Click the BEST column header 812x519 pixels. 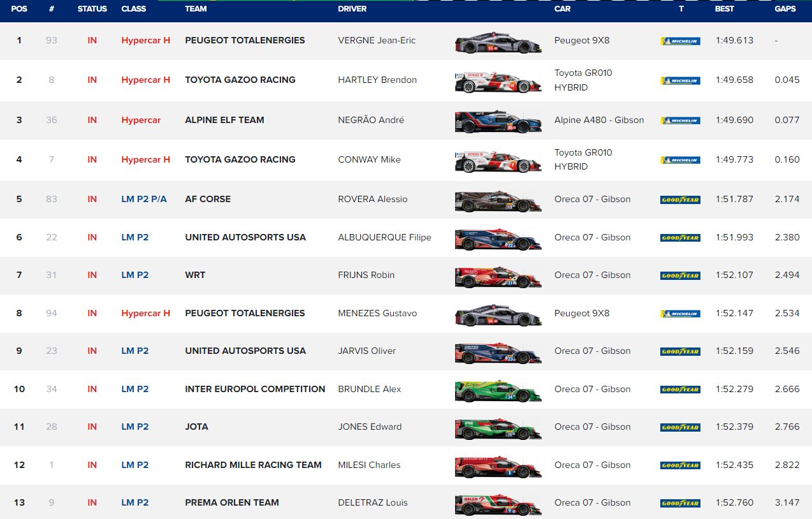[724, 9]
